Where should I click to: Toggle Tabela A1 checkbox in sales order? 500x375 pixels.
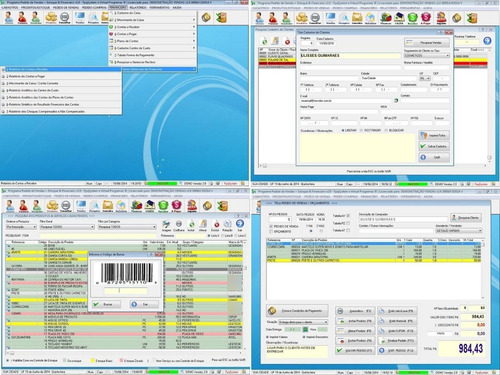348,216
